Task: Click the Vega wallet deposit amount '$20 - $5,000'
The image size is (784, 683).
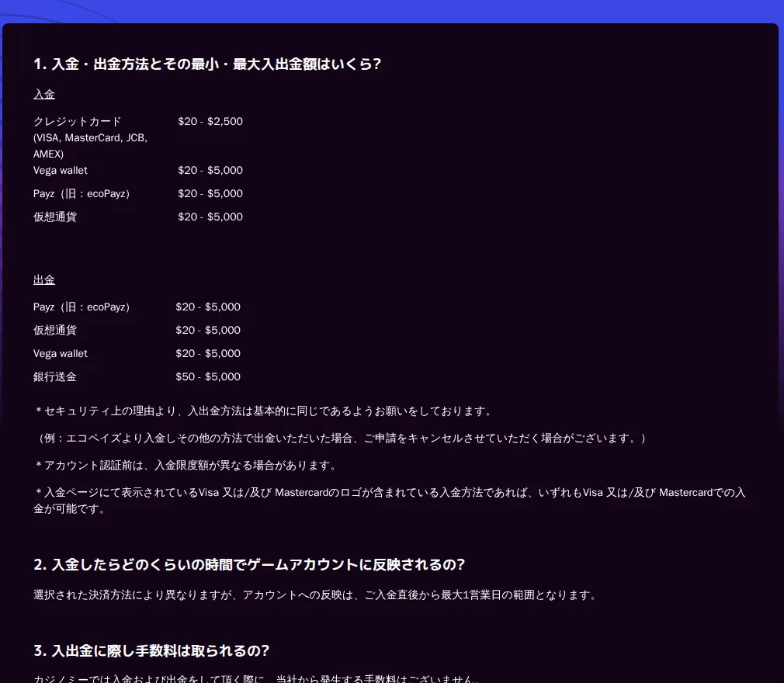Action: click(210, 171)
